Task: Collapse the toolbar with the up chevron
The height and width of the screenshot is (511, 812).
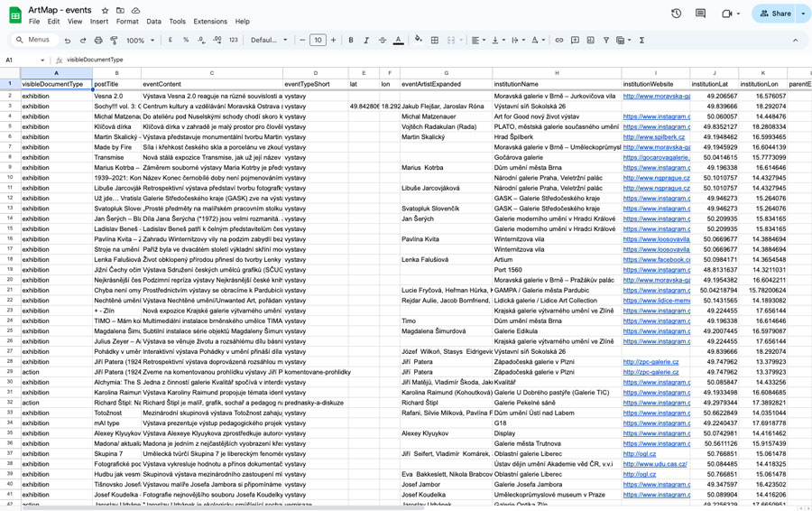Action: (796, 40)
